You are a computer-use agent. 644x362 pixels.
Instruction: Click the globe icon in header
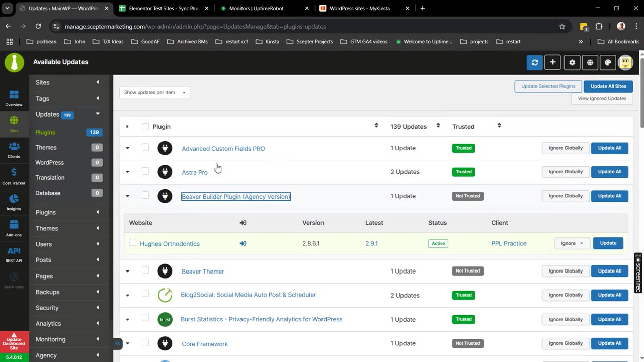pyautogui.click(x=590, y=62)
